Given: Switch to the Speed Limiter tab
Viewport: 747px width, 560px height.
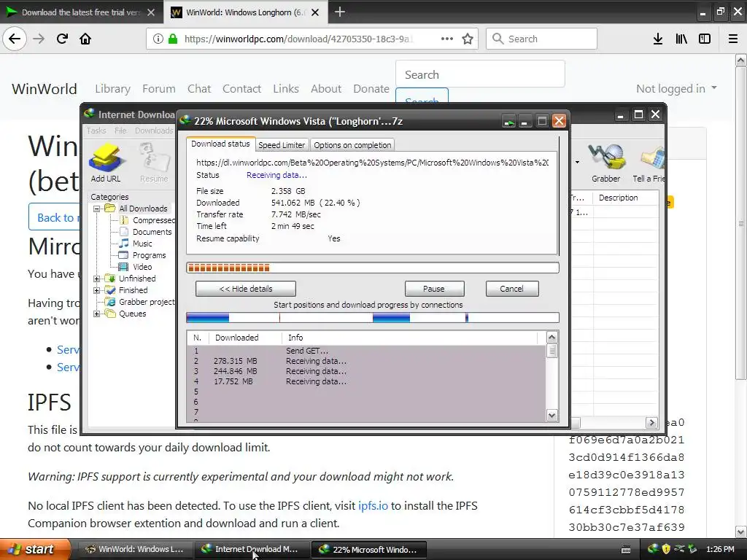Looking at the screenshot, I should click(x=282, y=145).
